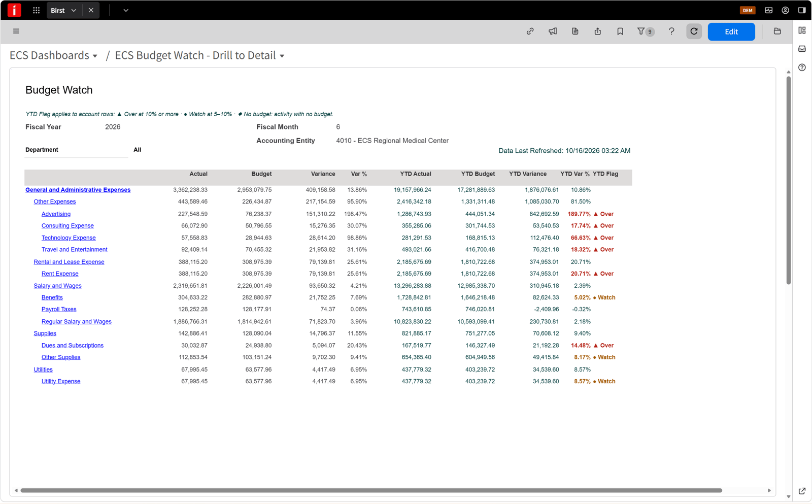Open dashboard in new window icon
The height and width of the screenshot is (504, 812).
click(802, 491)
